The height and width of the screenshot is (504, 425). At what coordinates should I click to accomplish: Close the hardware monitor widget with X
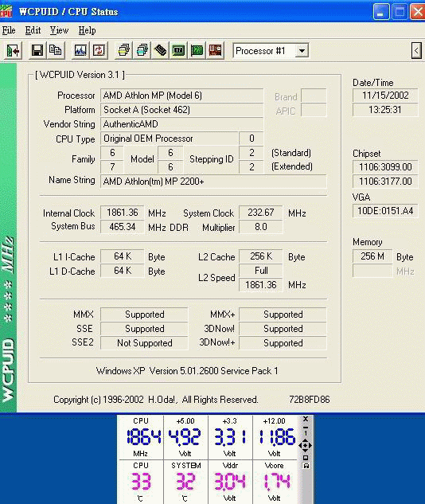[306, 419]
